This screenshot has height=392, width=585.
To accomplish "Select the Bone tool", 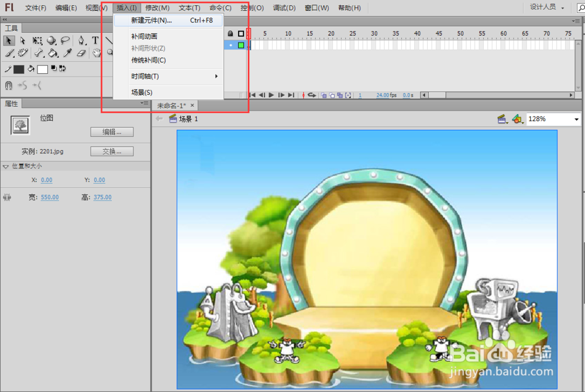I will 39,53.
